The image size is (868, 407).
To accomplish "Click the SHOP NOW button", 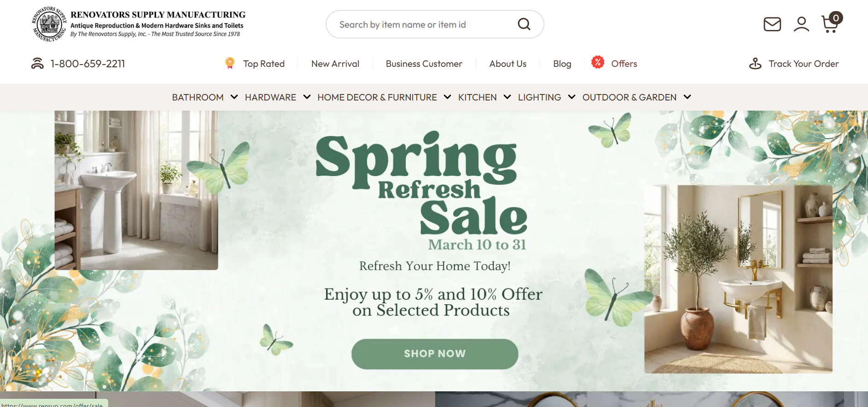I will point(435,354).
